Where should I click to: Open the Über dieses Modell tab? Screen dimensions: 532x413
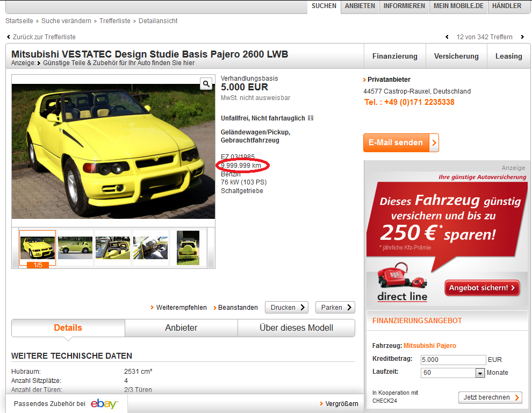(296, 327)
